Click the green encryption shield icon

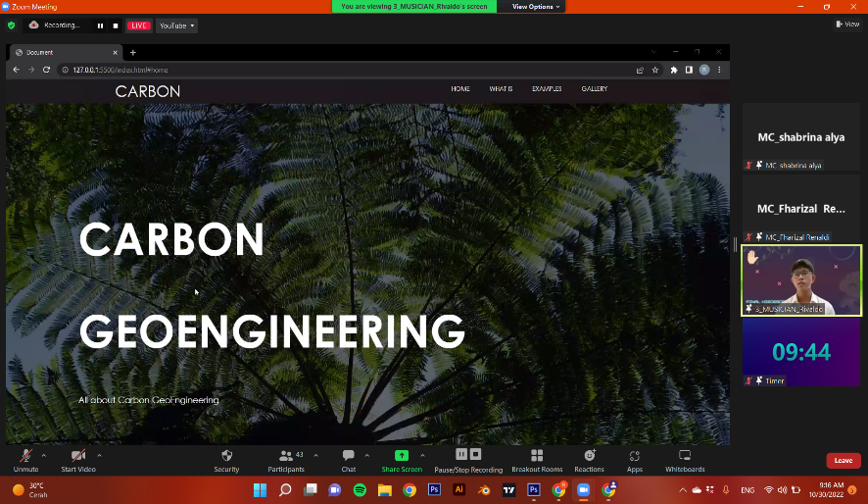(x=11, y=25)
